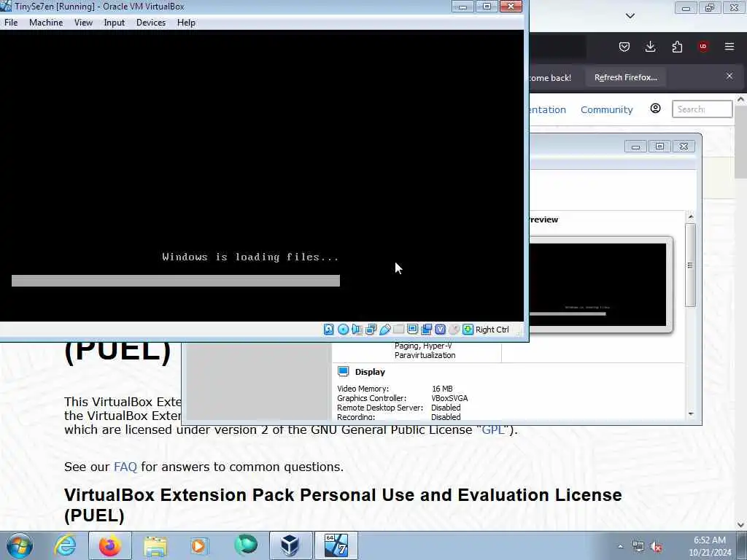
Task: Click the Display section header in Manager
Action: (370, 372)
